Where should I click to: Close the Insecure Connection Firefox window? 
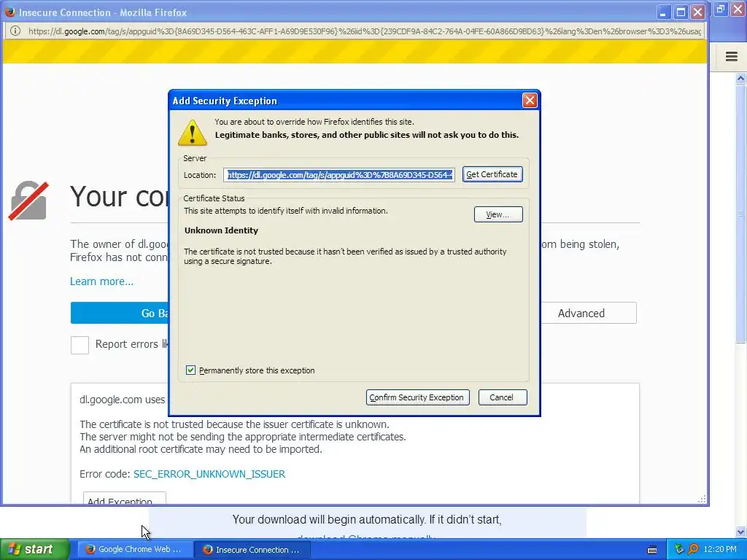(698, 12)
